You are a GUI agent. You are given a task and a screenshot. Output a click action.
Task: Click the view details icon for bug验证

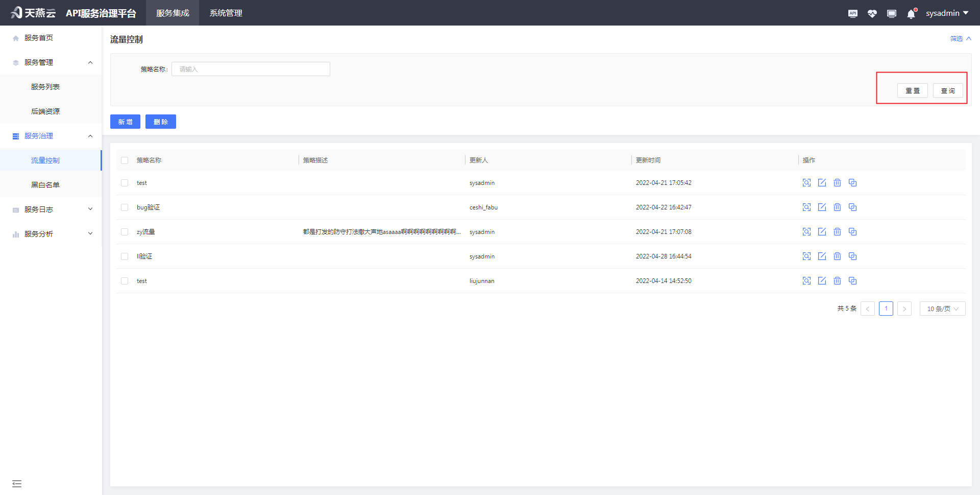point(806,207)
